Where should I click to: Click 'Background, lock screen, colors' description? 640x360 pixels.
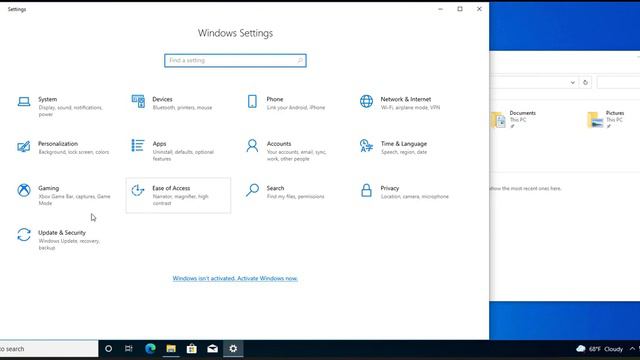click(73, 152)
